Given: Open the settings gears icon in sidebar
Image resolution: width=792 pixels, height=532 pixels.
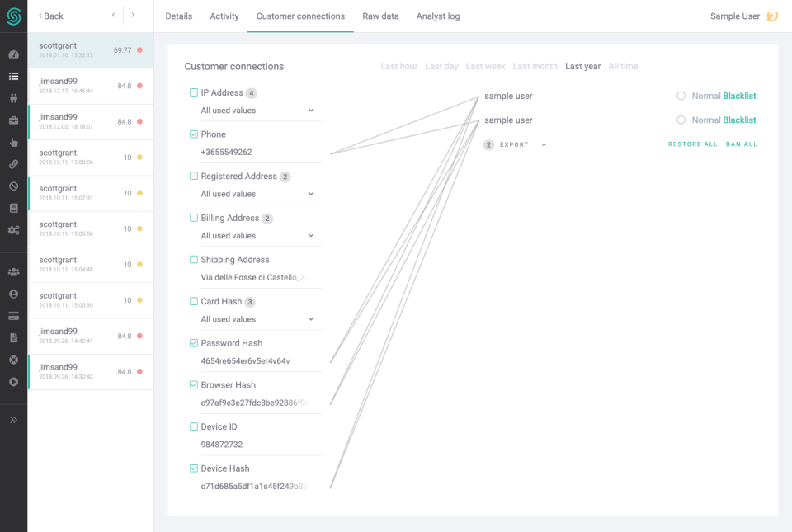Looking at the screenshot, I should (x=13, y=230).
